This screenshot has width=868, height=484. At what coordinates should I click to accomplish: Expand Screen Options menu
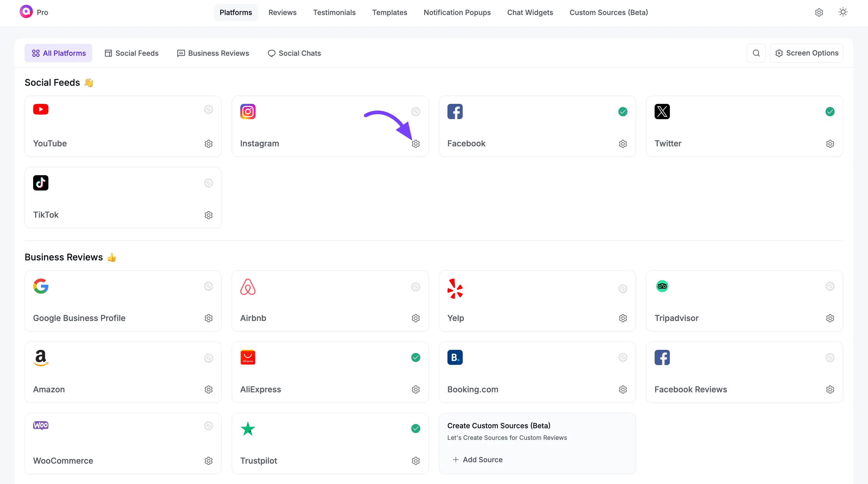pos(806,53)
